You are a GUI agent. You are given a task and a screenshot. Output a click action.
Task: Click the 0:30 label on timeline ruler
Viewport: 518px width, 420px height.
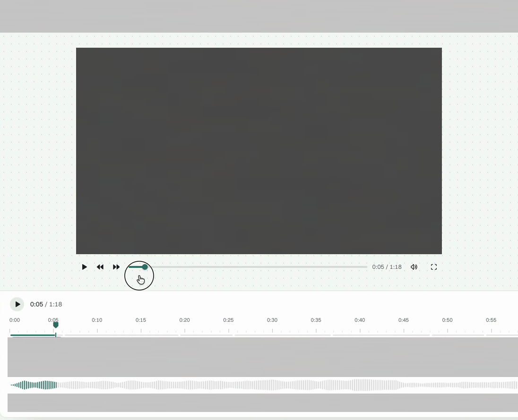click(272, 320)
